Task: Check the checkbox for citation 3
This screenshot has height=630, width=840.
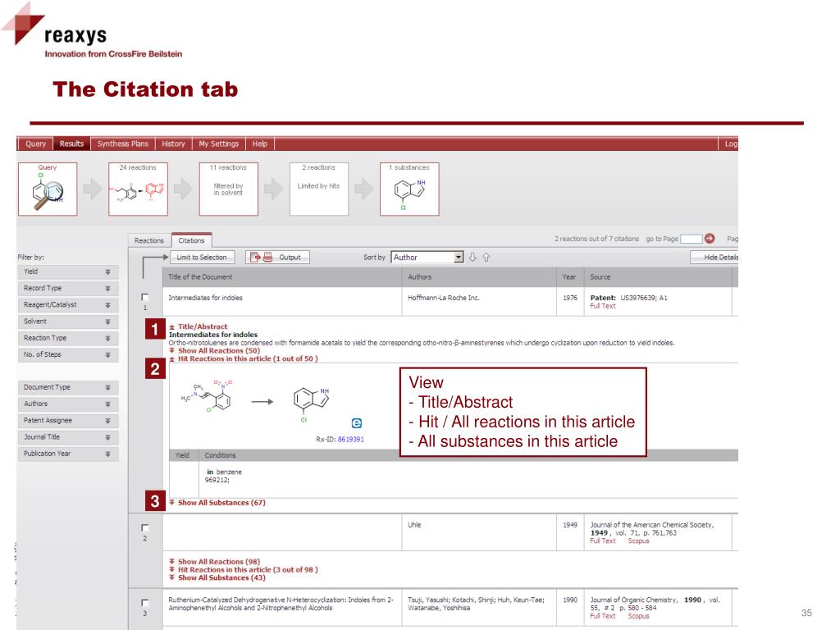Action: pos(144,603)
